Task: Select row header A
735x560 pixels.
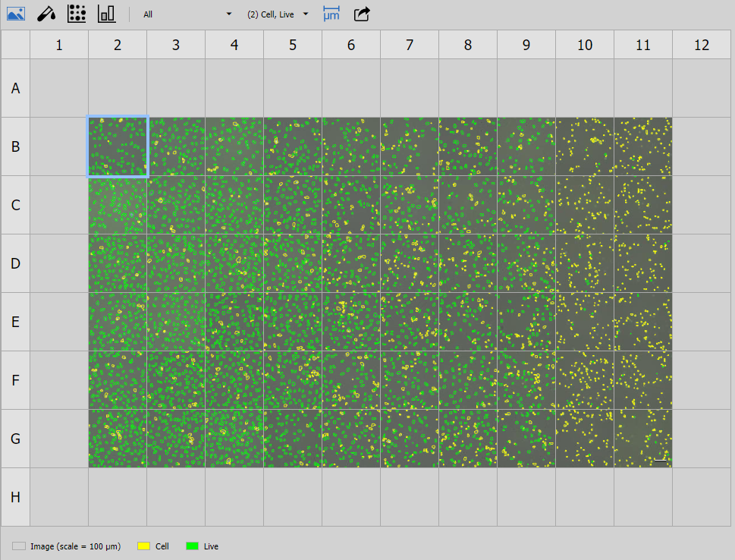Action: pos(15,88)
